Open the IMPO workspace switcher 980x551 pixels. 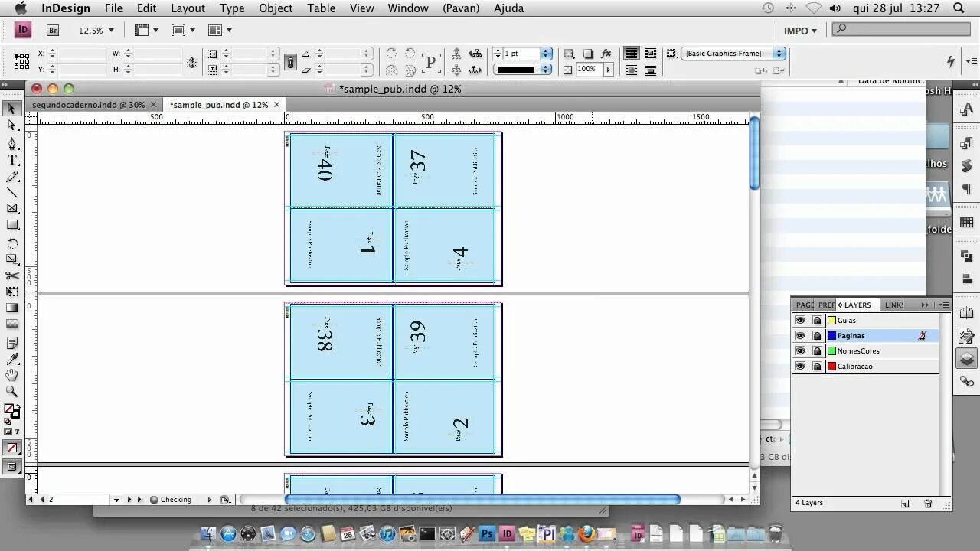(x=800, y=31)
